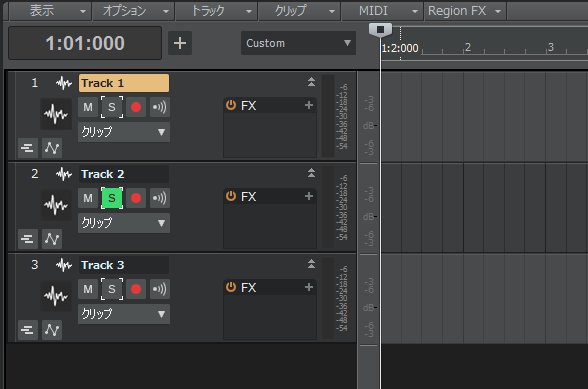The width and height of the screenshot is (588, 389).
Task: Click FX label in Track 1 rack
Action: pyautogui.click(x=249, y=105)
